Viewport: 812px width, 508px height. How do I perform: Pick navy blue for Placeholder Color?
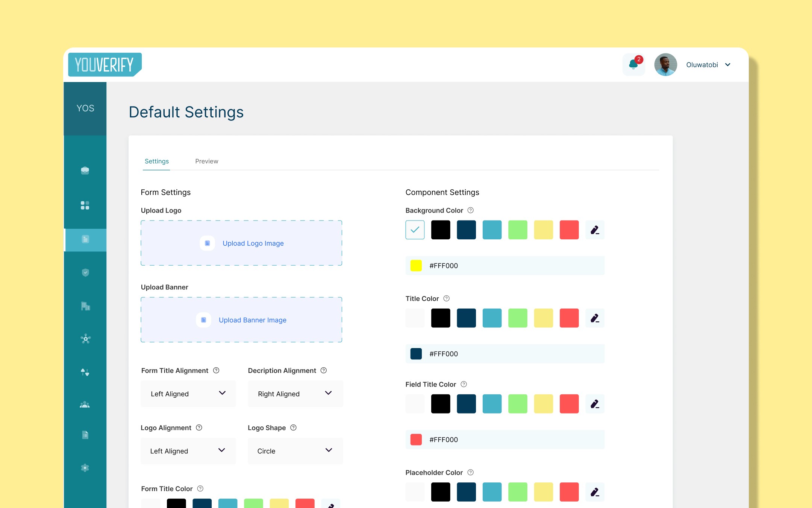[466, 492]
